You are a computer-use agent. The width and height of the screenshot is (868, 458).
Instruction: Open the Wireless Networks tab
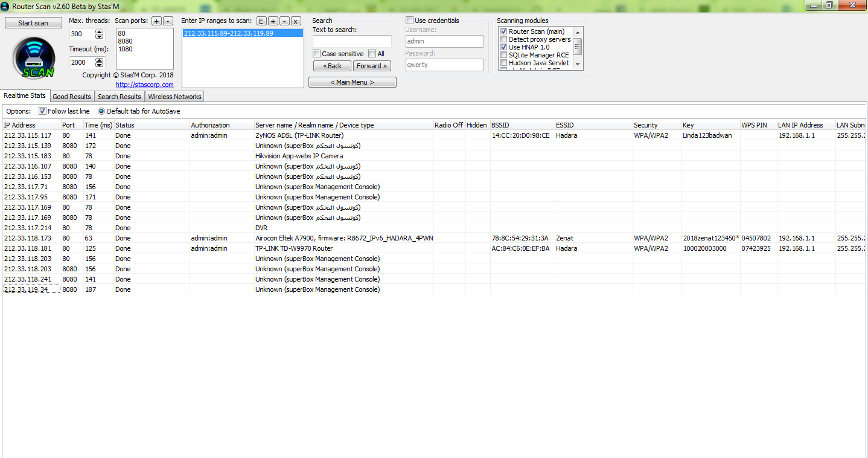[174, 97]
